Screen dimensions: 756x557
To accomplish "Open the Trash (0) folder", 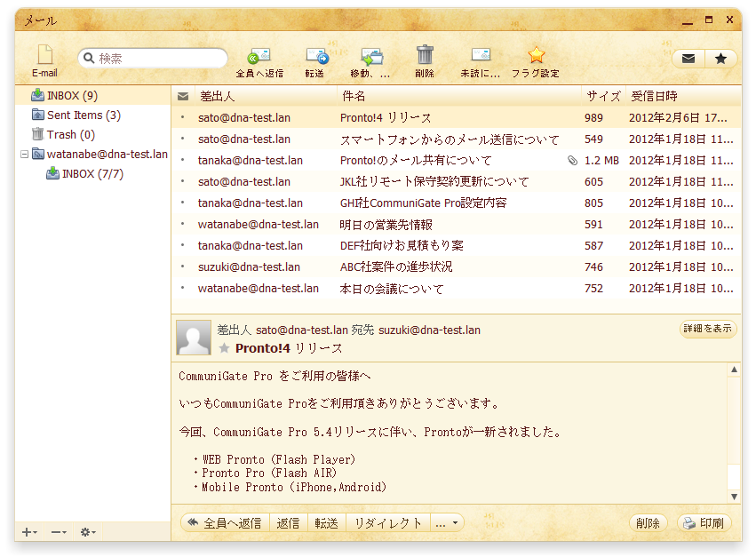I will click(x=93, y=134).
